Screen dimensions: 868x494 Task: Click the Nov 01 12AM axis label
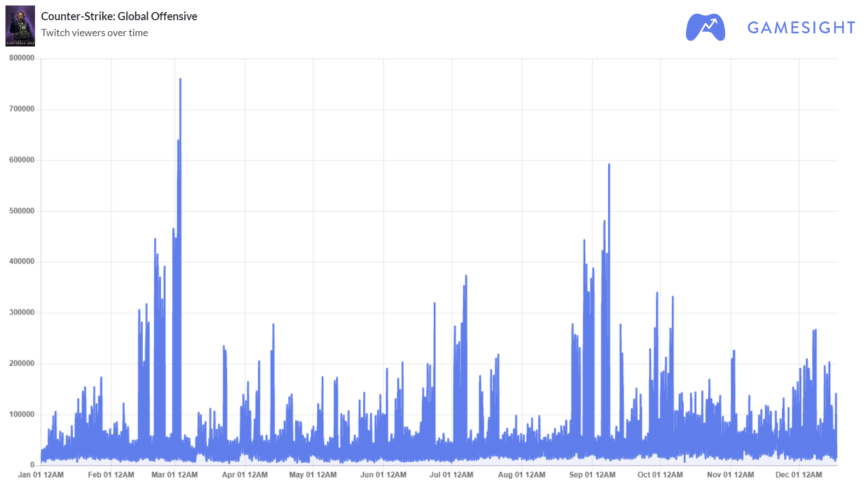(x=731, y=475)
